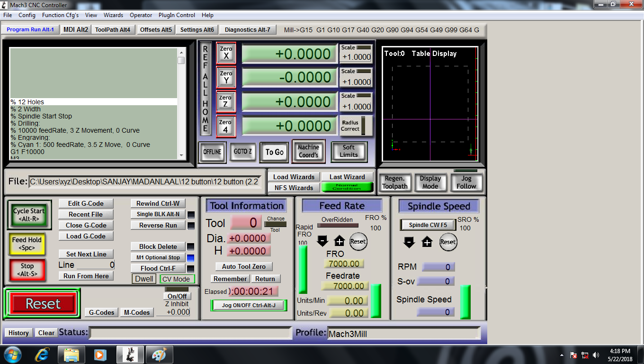The width and height of the screenshot is (644, 364).
Task: Click the Stop Alt-S button
Action: click(27, 270)
